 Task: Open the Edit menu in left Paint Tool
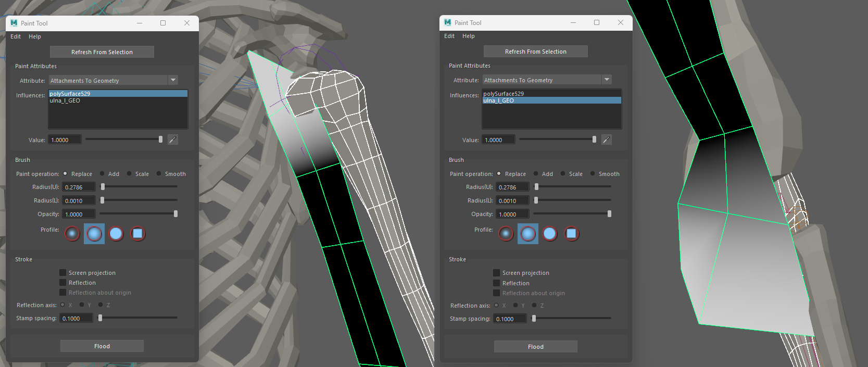16,36
